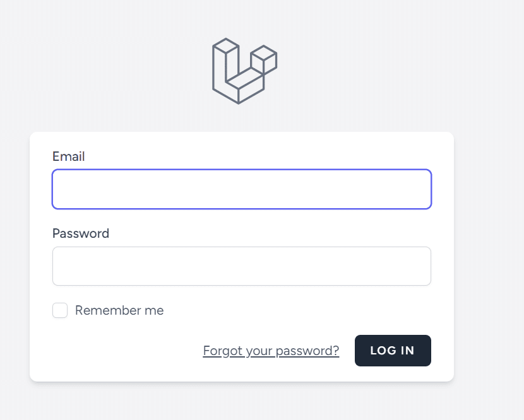This screenshot has height=420, width=524.
Task: Select the empty Email textbox
Action: click(242, 189)
